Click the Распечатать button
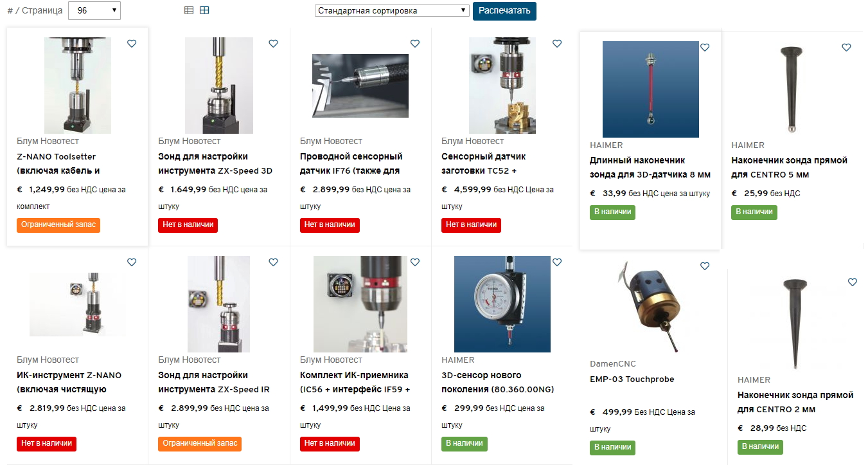Screen dimensions: 868x465 (x=504, y=11)
